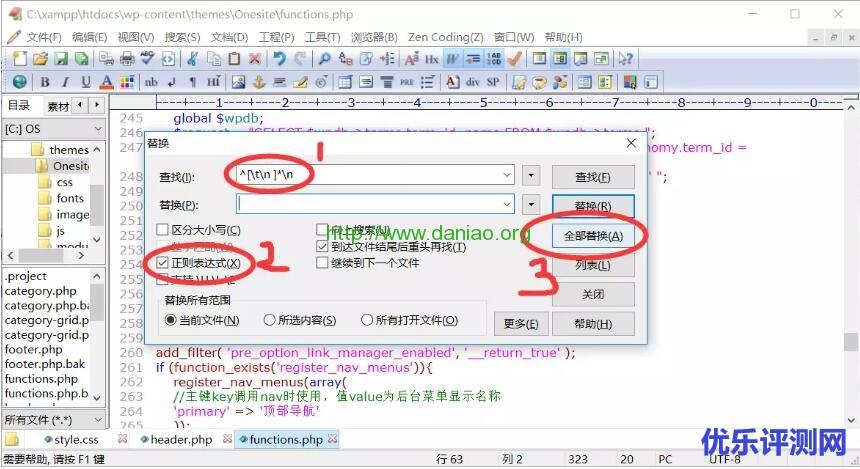Select 当前文件(N) radio button
This screenshot has width=860, height=469.
tap(202, 320)
